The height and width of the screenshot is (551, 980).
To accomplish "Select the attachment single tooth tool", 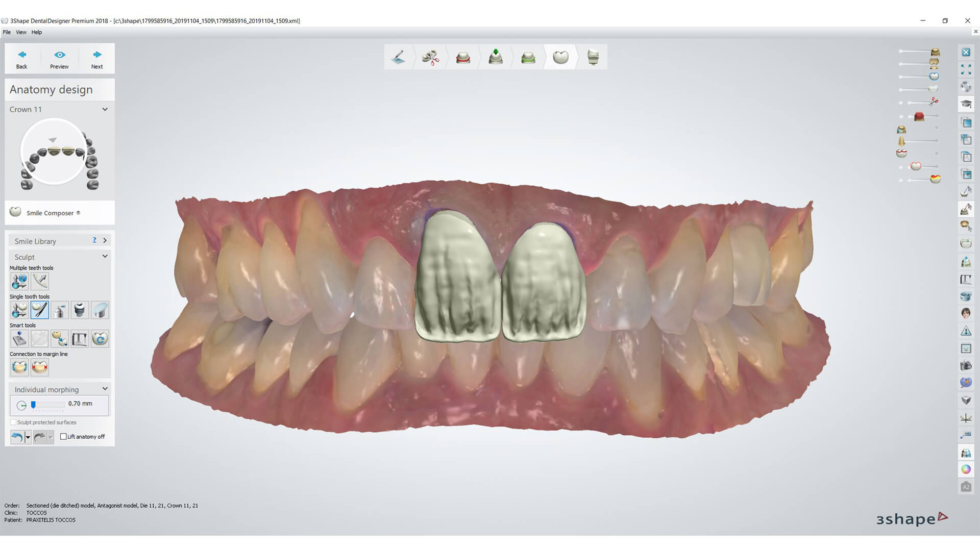I will [80, 310].
